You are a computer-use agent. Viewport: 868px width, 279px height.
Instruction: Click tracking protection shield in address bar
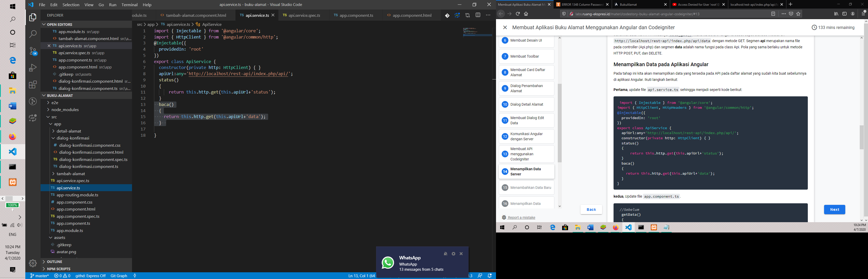[564, 14]
